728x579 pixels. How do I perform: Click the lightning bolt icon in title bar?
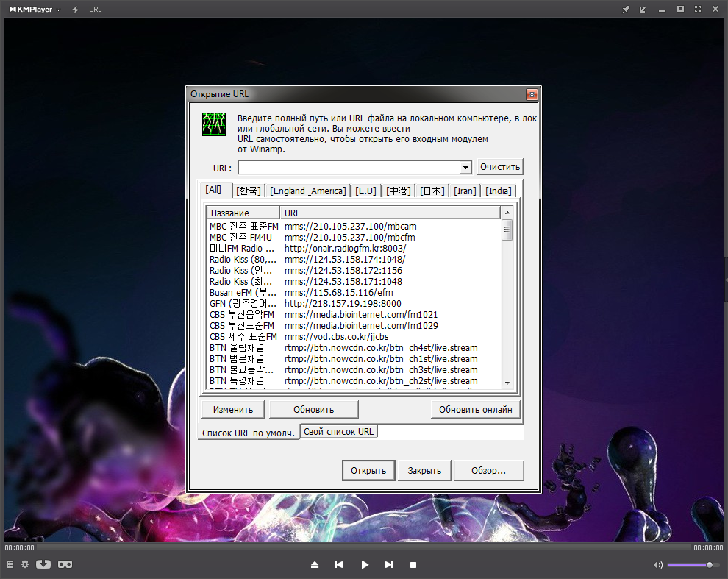click(x=75, y=10)
